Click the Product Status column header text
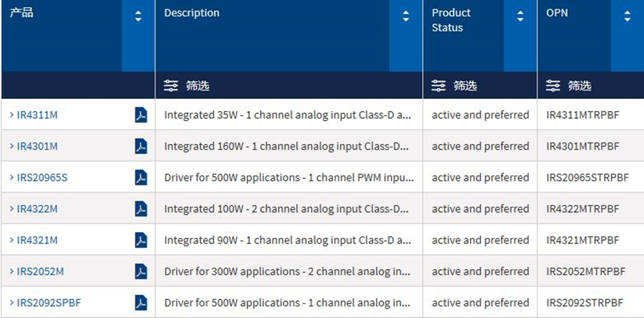The image size is (644, 318). tap(451, 20)
